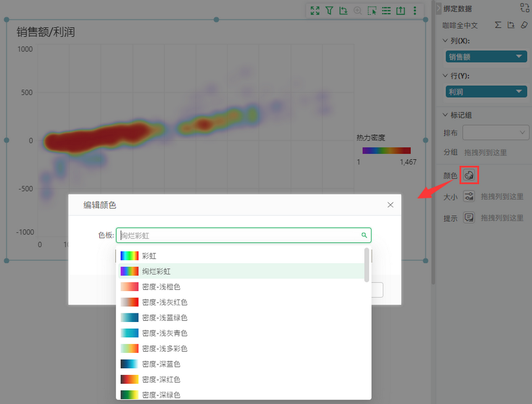Click the legend maximum value 1,467
The height and width of the screenshot is (404, 532).
pos(408,162)
